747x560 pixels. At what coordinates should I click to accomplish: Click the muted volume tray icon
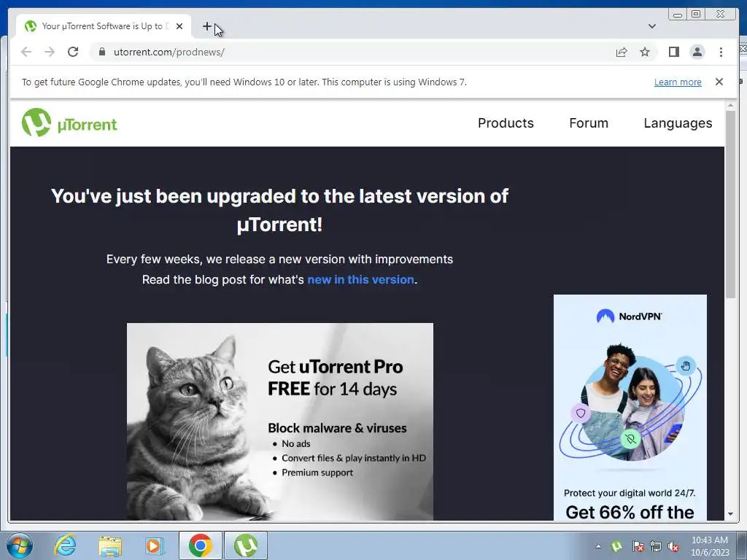click(673, 546)
